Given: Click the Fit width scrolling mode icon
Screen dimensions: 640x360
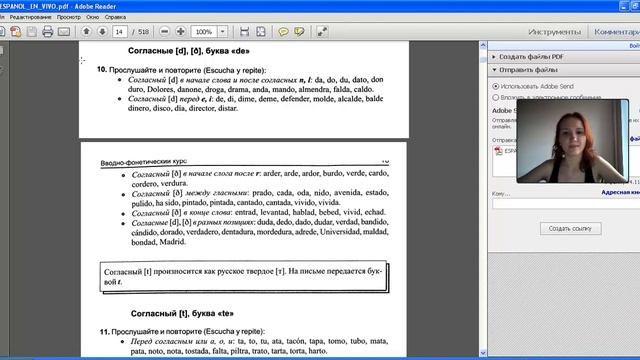Looking at the screenshot, I should pyautogui.click(x=244, y=32).
